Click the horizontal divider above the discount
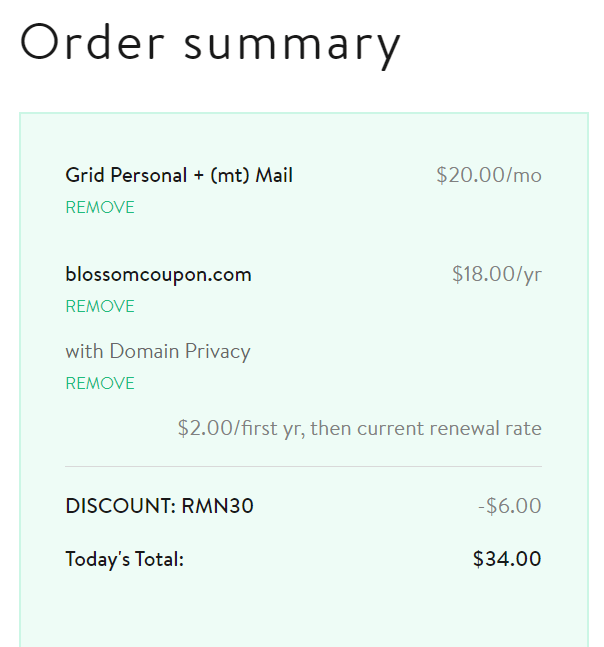 click(304, 467)
